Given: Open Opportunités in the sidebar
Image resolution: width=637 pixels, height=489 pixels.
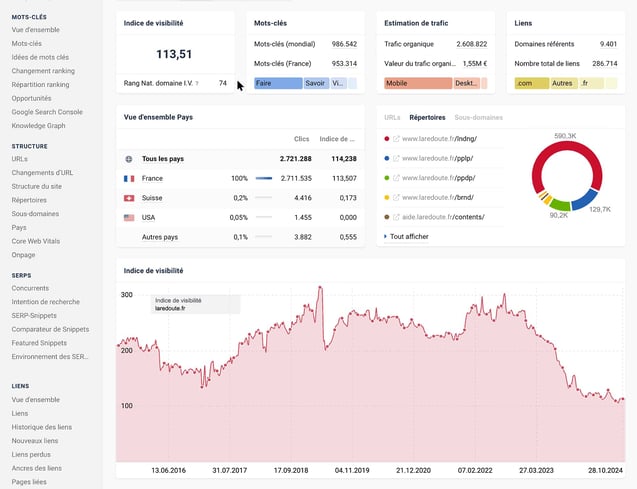Looking at the screenshot, I should point(31,98).
